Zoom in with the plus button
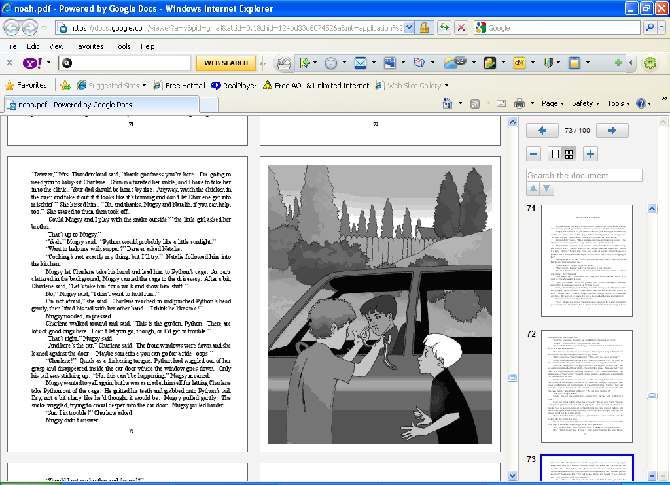The height and width of the screenshot is (485, 670). click(590, 154)
